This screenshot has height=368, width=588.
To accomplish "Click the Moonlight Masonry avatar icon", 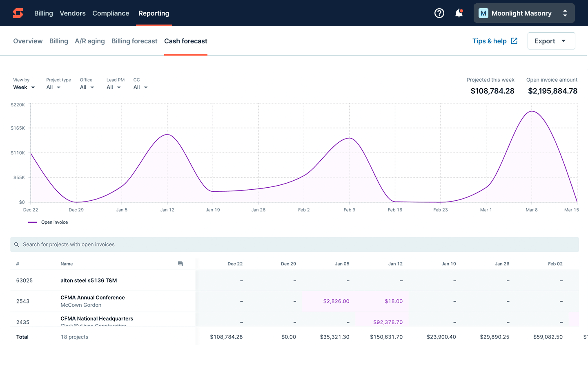I will (x=483, y=13).
